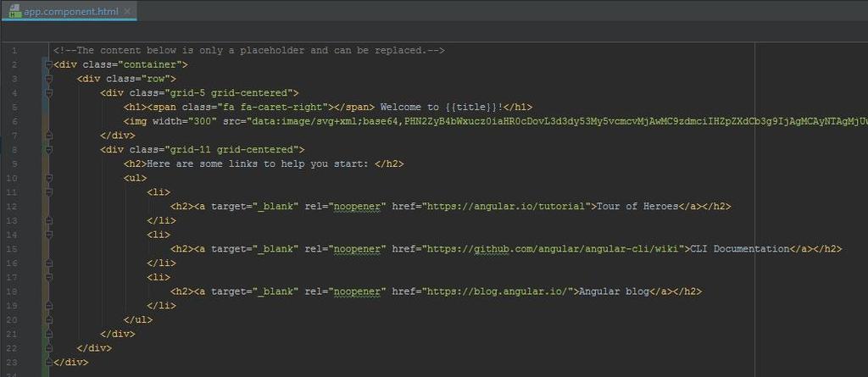
Task: Collapse the row div on line 3
Action: [x=49, y=79]
